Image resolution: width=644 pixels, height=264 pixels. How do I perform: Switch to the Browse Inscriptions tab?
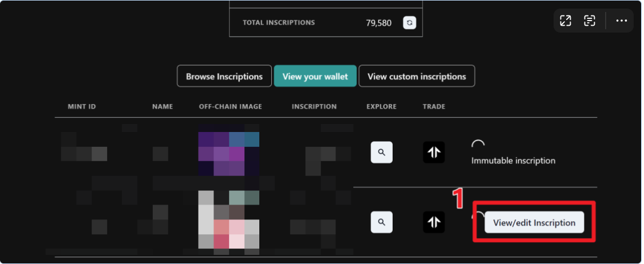coord(224,77)
